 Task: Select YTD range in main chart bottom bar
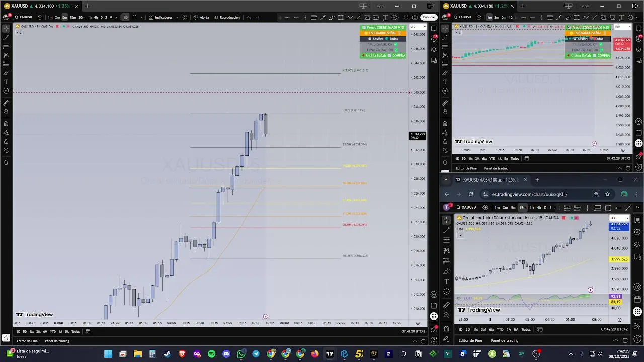coord(53,331)
